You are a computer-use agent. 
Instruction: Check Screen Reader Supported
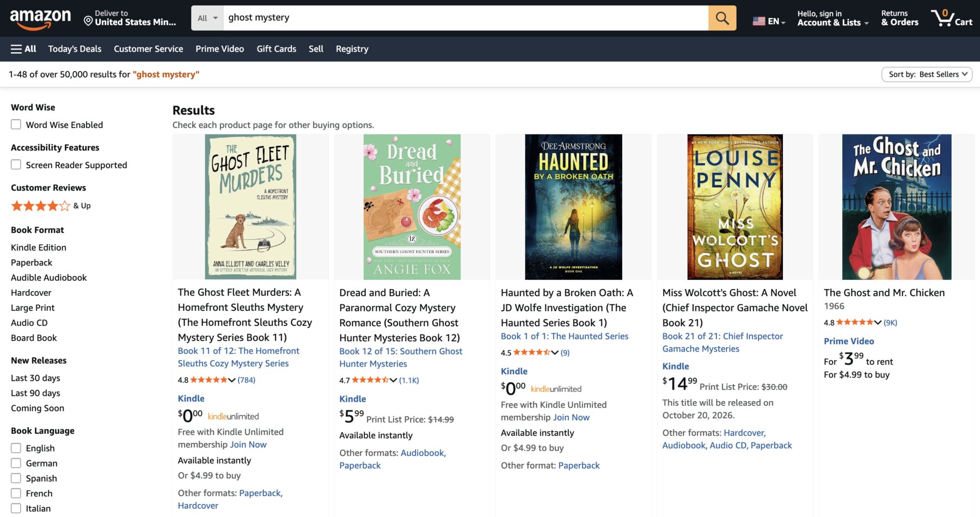pyautogui.click(x=16, y=165)
